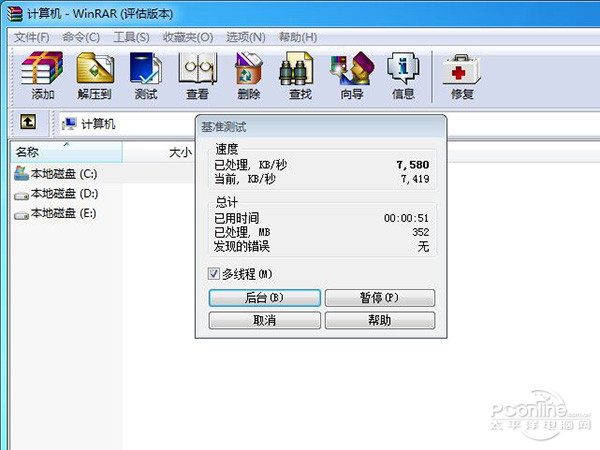The height and width of the screenshot is (450, 600).
Task: Click the 7,580 processed speed value
Action: click(x=412, y=165)
